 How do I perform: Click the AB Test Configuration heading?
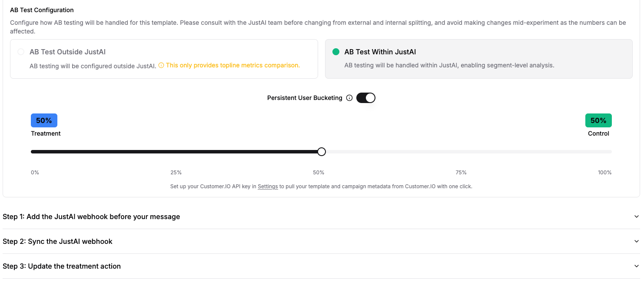coord(42,10)
